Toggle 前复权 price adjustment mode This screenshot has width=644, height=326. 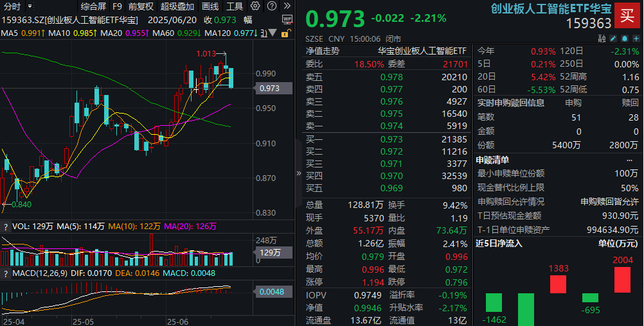141,6
